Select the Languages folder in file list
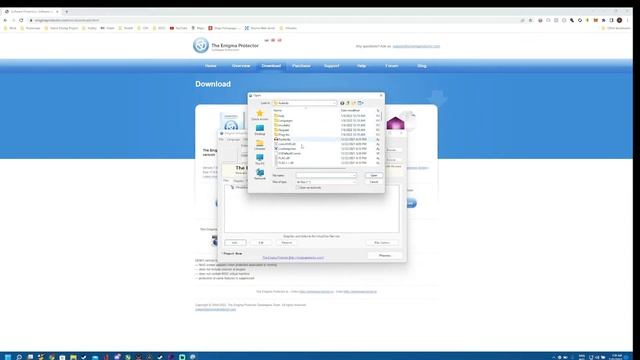This screenshot has height=360, width=640. point(285,120)
